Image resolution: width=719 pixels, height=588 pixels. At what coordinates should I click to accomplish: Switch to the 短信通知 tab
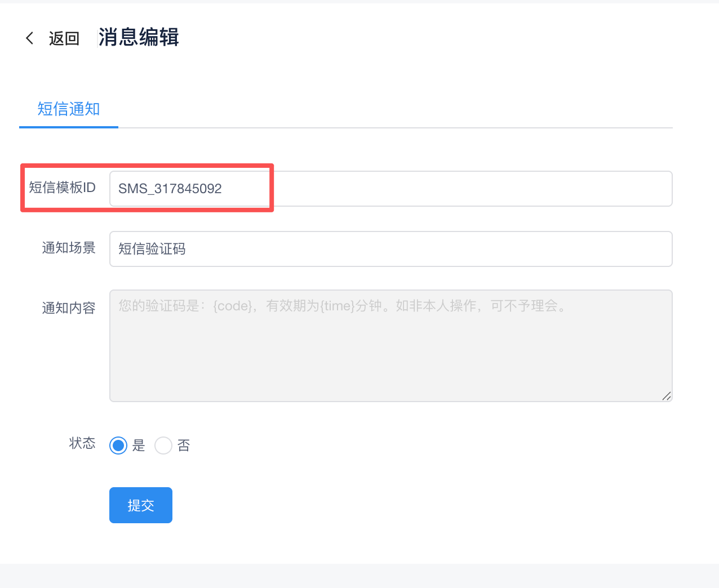point(69,109)
